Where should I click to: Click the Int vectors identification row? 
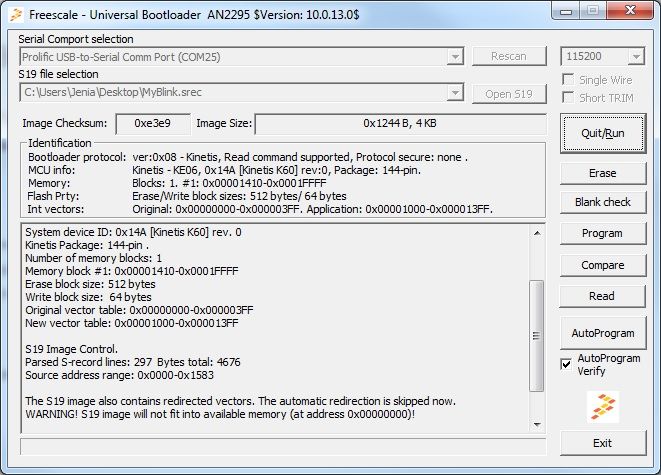[260, 209]
